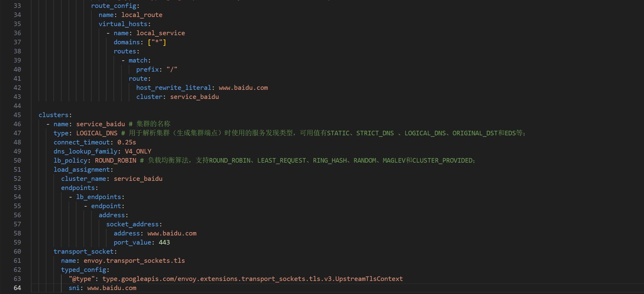The height and width of the screenshot is (294, 644).
Task: Click the routes key on line 38
Action: 125,51
